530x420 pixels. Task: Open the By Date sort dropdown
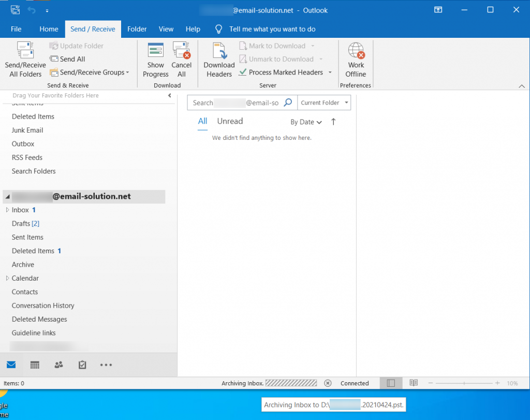point(306,122)
